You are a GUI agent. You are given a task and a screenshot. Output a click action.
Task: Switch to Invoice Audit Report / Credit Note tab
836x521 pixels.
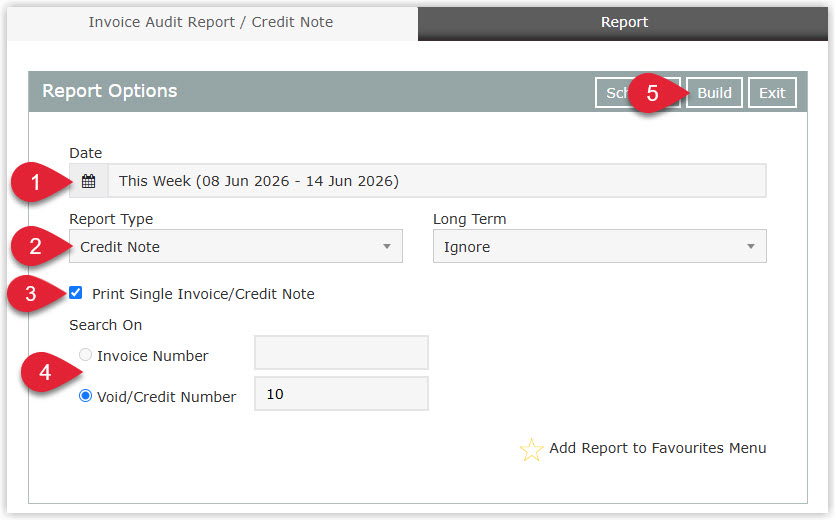click(211, 22)
